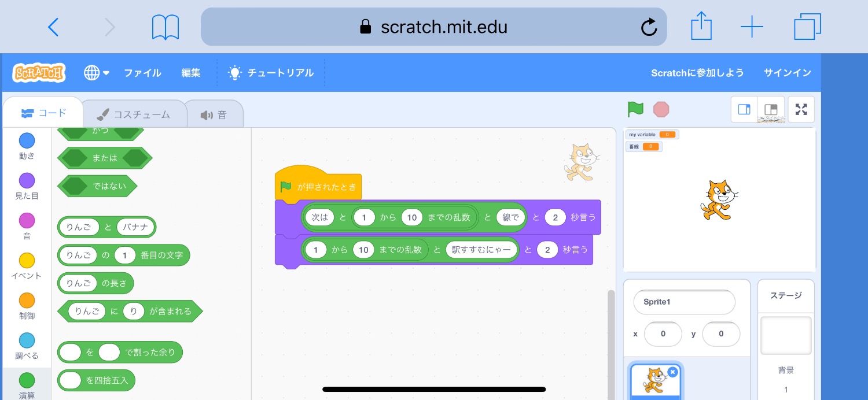
Task: Click サインイン sign-in link
Action: tap(788, 73)
